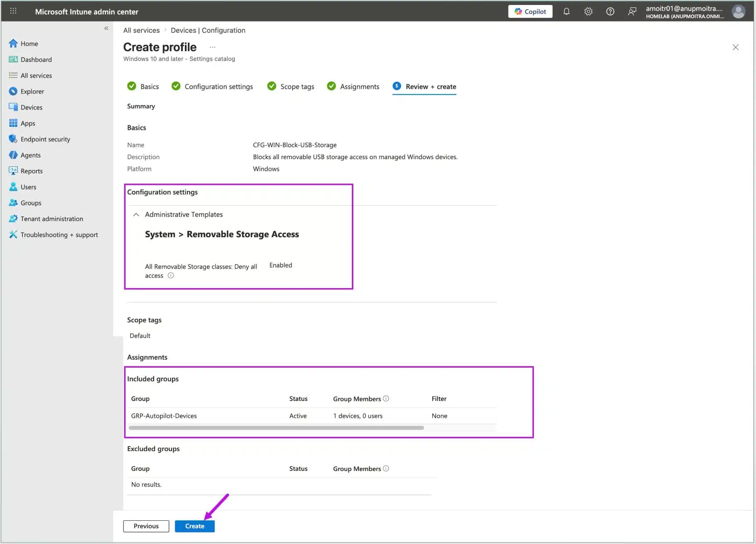This screenshot has width=756, height=544.
Task: Click the 1 devices, 0 users cell
Action: click(358, 415)
